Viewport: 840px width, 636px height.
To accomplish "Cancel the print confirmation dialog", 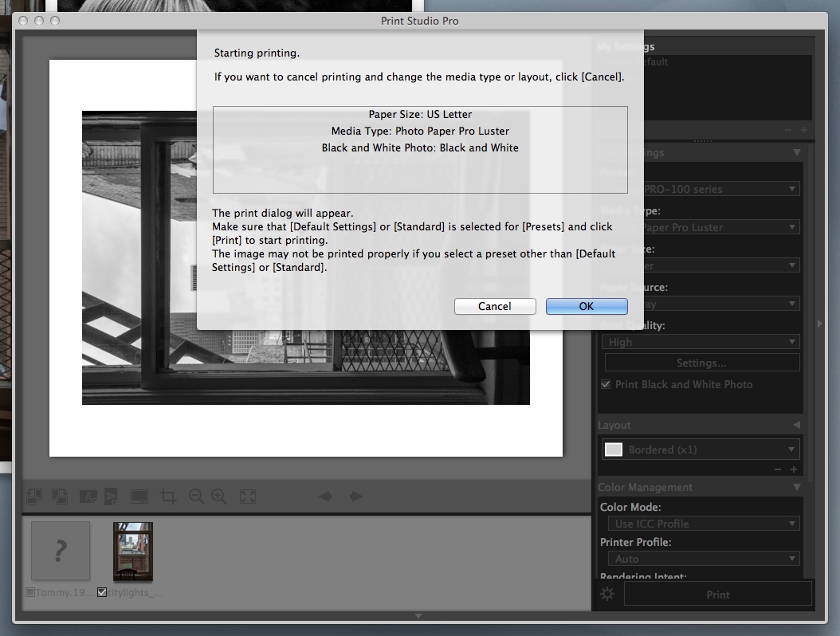I will point(494,306).
